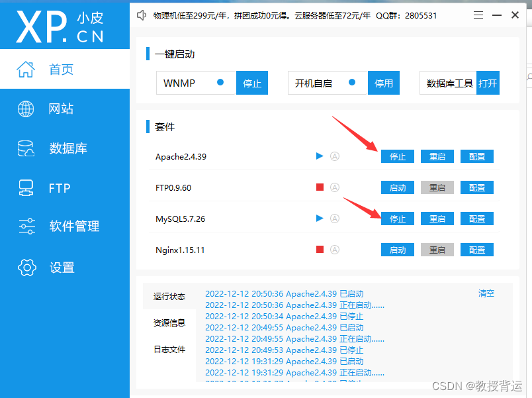Switch to the 日志文件 tab

click(169, 349)
